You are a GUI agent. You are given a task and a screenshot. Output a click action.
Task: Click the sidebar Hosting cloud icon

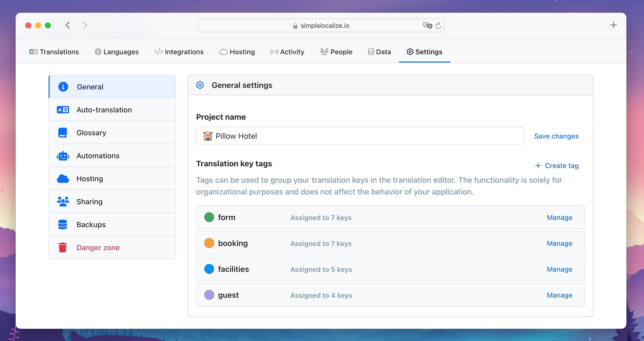(63, 179)
